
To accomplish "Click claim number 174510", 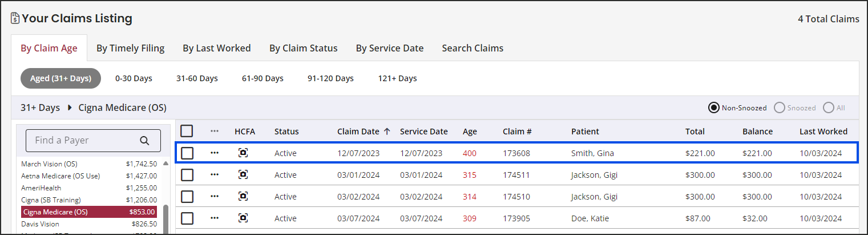I will (516, 197).
